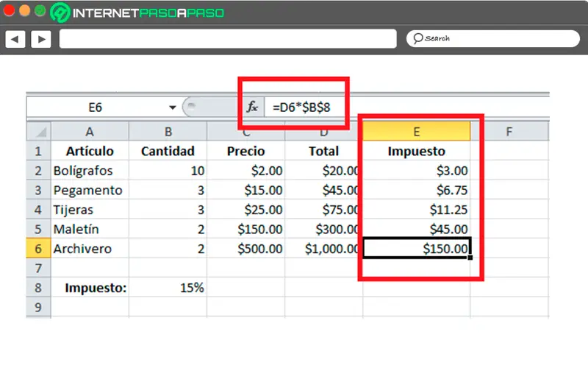Click the $45.00 tax cell

click(416, 229)
